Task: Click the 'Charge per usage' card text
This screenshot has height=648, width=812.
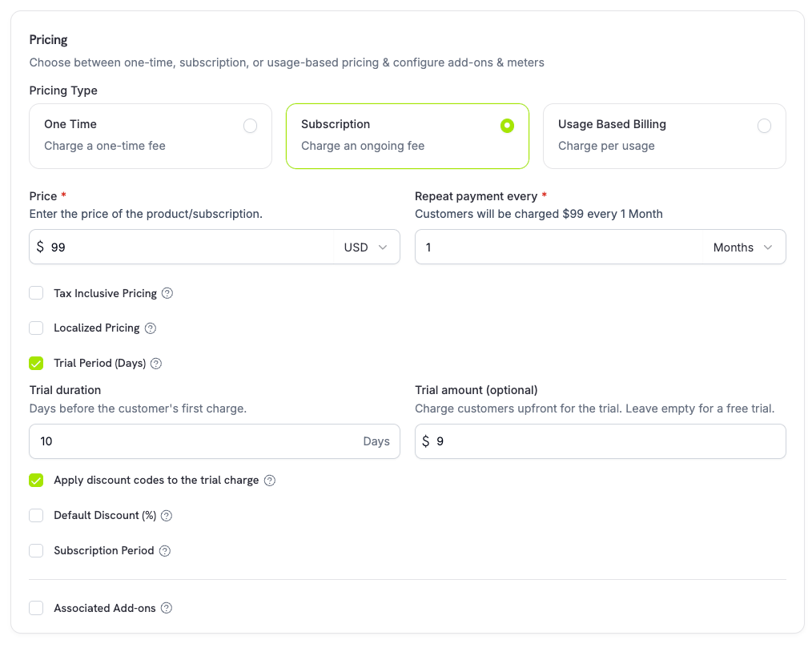Action: click(x=606, y=146)
